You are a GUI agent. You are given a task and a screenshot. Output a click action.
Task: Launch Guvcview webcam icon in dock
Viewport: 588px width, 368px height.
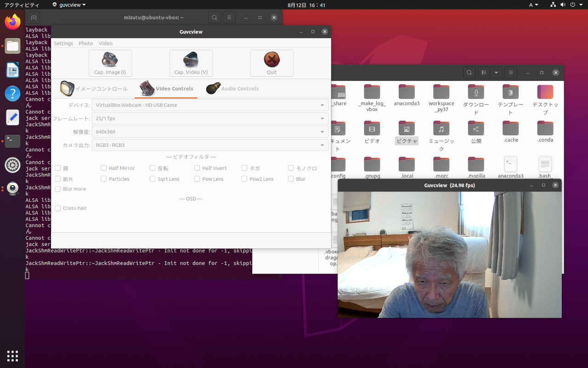(x=12, y=188)
